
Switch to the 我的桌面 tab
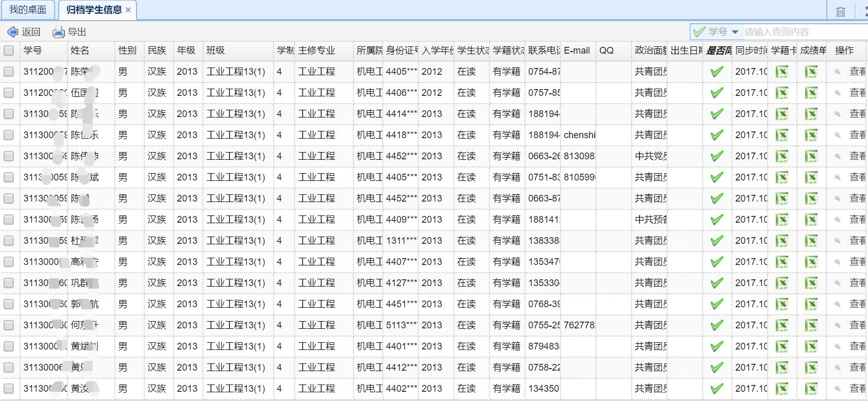(x=28, y=10)
